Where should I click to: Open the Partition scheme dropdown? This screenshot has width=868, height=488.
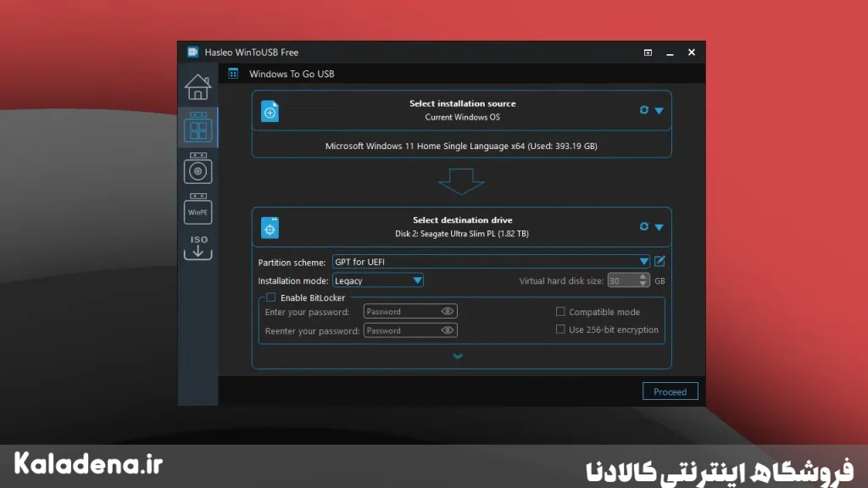[491, 262]
